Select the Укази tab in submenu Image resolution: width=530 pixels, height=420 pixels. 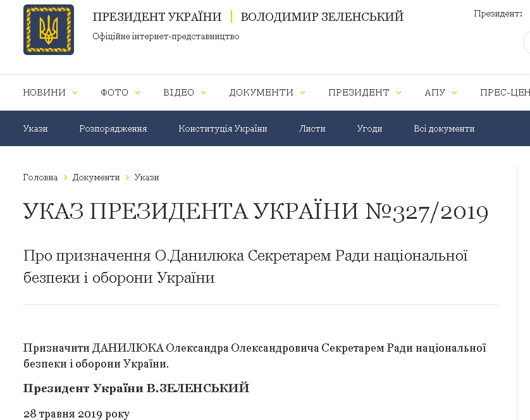35,128
